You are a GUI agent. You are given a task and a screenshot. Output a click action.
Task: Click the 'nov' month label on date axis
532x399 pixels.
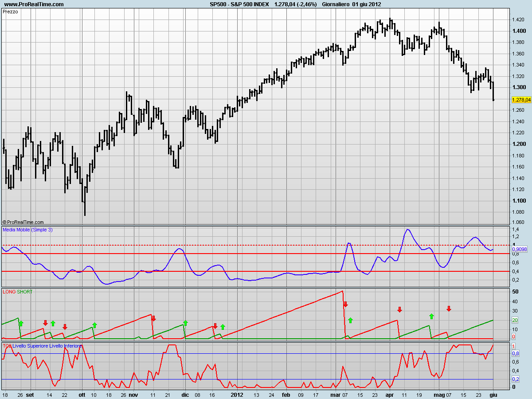(133, 394)
